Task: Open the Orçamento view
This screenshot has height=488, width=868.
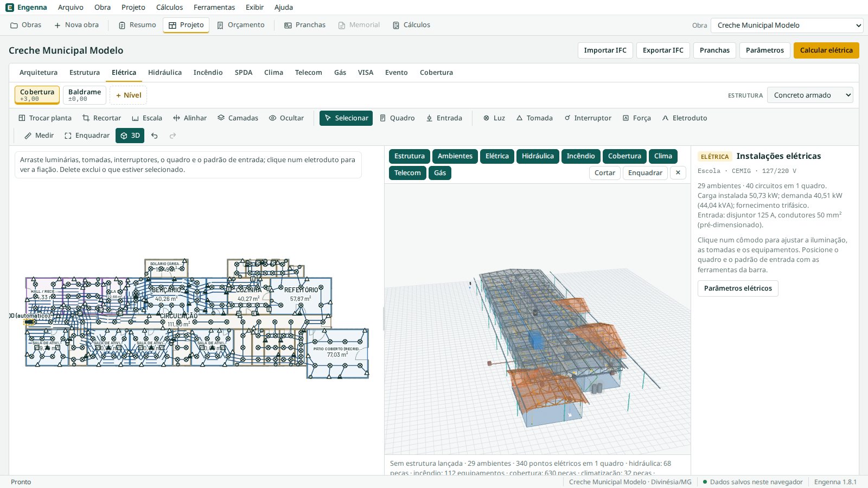Action: (241, 25)
